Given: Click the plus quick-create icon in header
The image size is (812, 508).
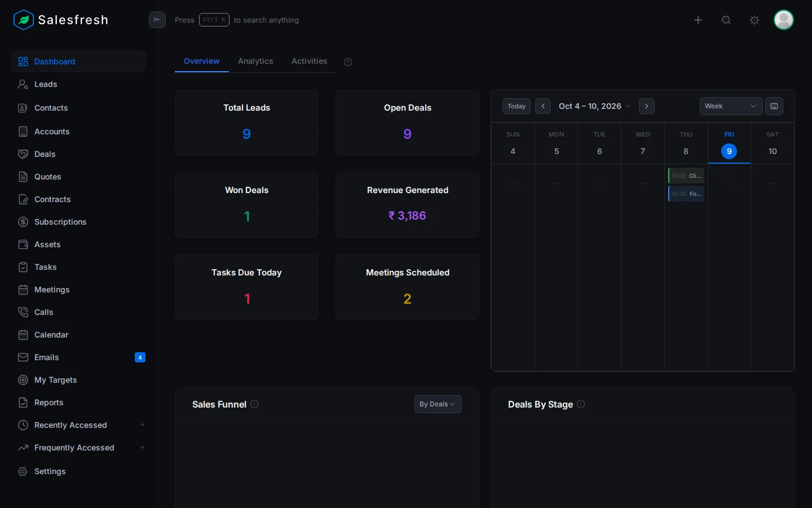Looking at the screenshot, I should [698, 20].
